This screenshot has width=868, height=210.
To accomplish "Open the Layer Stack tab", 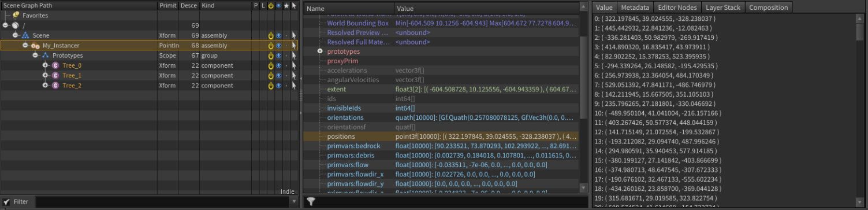I will click(721, 8).
